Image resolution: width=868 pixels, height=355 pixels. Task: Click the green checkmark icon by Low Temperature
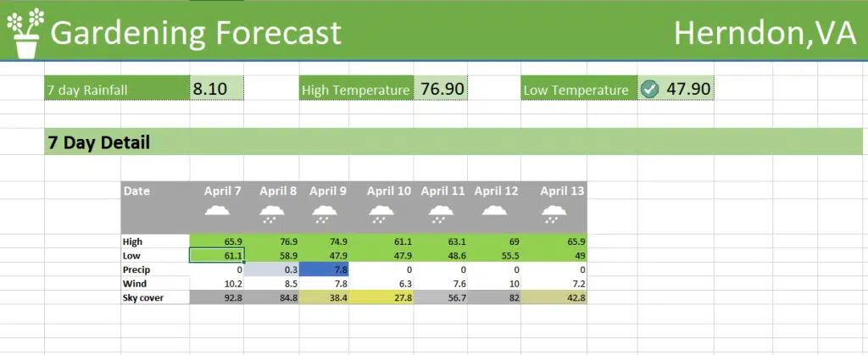649,89
